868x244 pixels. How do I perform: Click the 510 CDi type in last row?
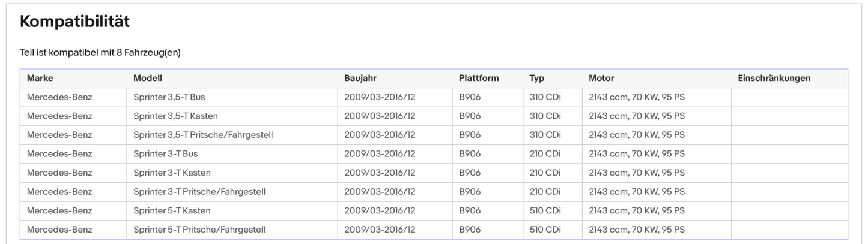click(545, 230)
